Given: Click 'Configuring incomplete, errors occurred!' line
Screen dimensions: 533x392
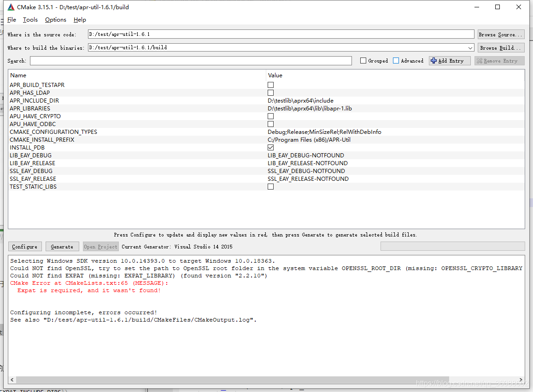Looking at the screenshot, I should (x=84, y=312).
